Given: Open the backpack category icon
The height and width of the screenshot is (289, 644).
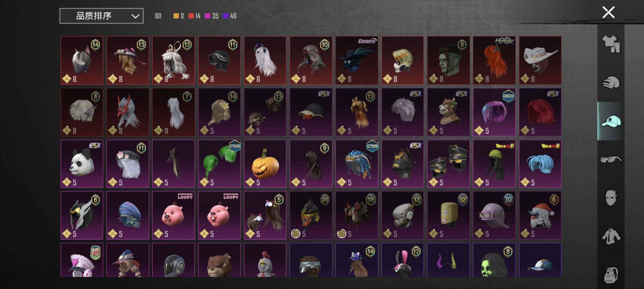Looking at the screenshot, I should coord(611,275).
